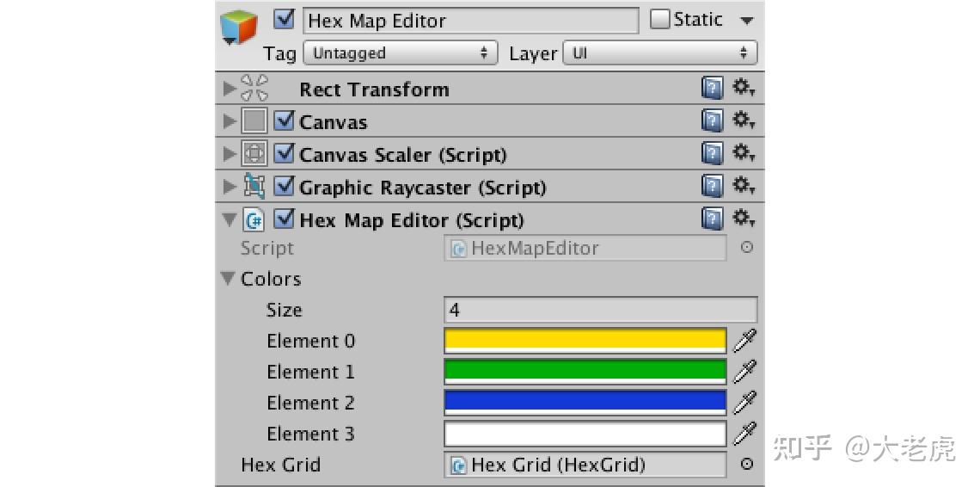
Task: Click the Layer label
Action: point(532,54)
